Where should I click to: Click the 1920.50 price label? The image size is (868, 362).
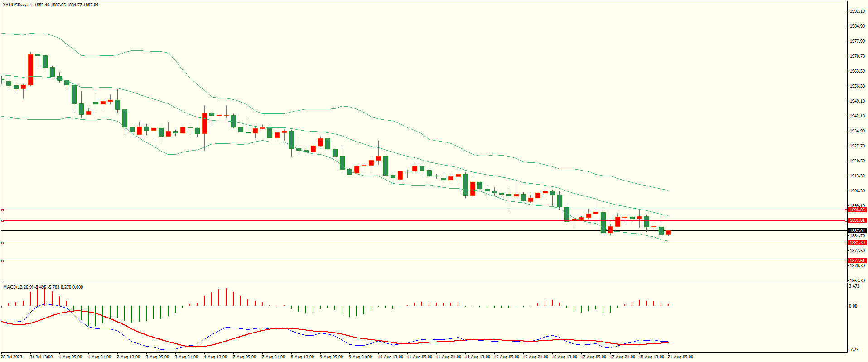[857, 161]
